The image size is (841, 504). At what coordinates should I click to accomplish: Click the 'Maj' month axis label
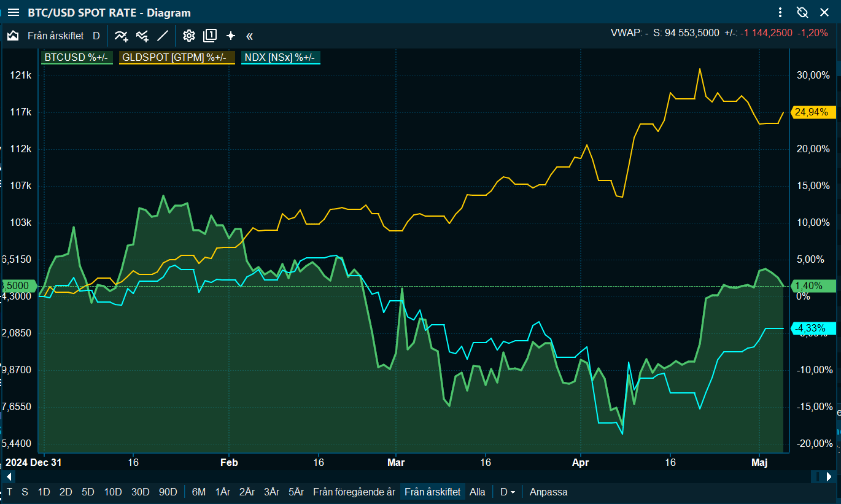pos(759,462)
